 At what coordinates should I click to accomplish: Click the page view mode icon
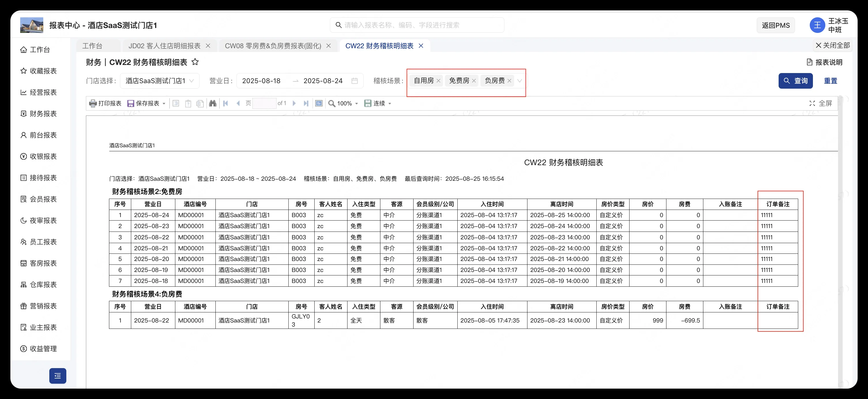[x=319, y=103]
